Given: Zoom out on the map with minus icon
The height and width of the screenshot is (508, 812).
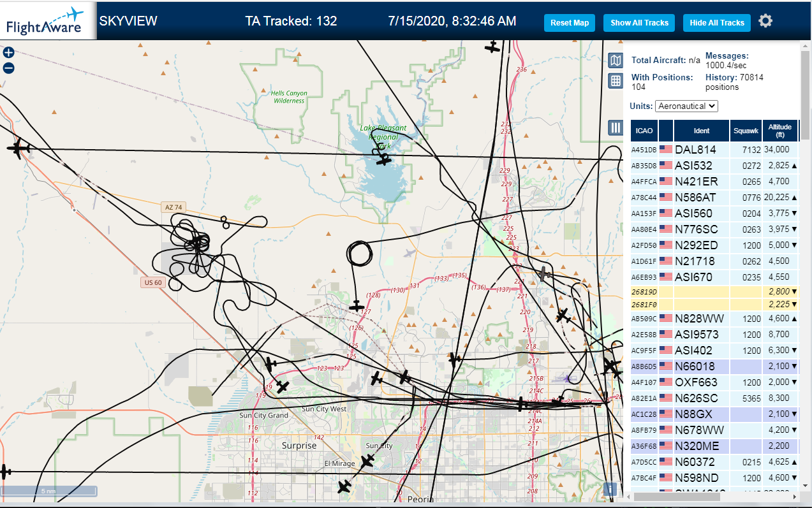Looking at the screenshot, I should (8, 68).
